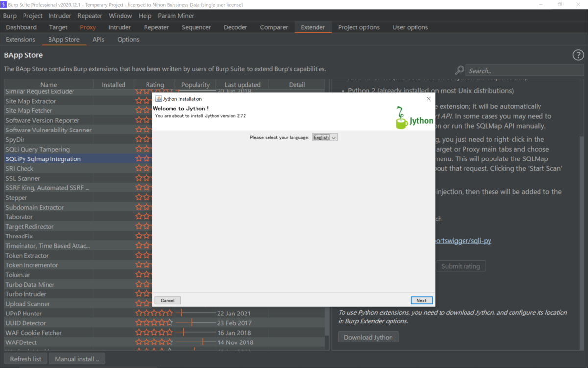Open the Param Miner menu
Screen dimensions: 588x368
(x=176, y=16)
